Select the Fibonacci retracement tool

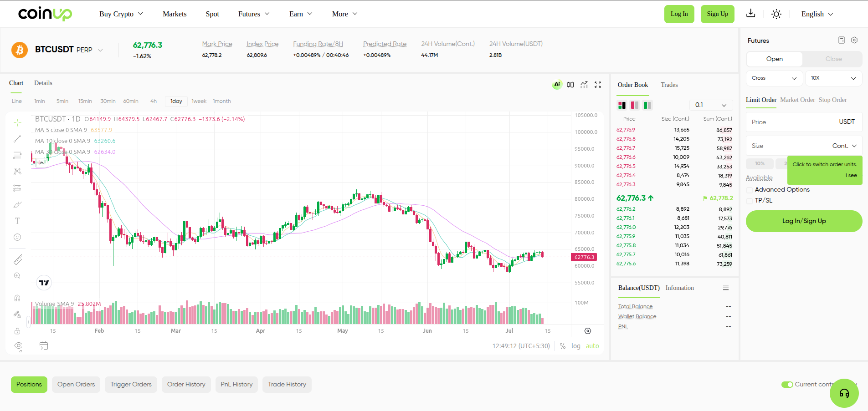17,155
